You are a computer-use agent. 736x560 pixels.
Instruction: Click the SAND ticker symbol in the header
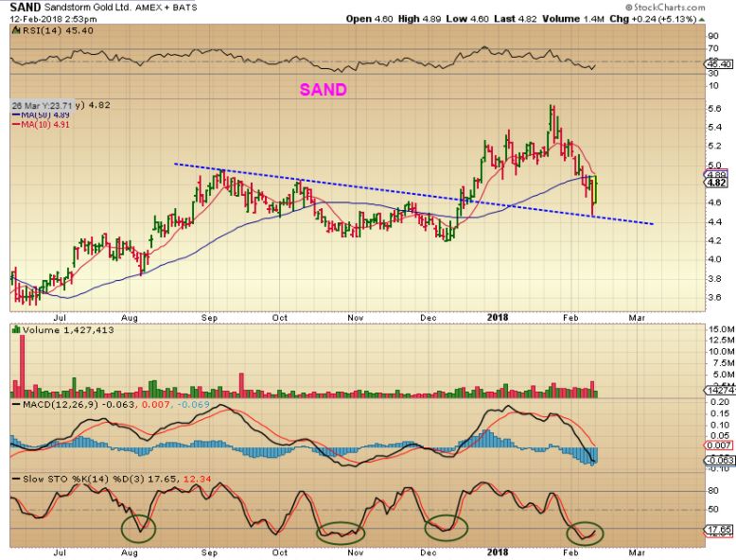click(x=26, y=7)
